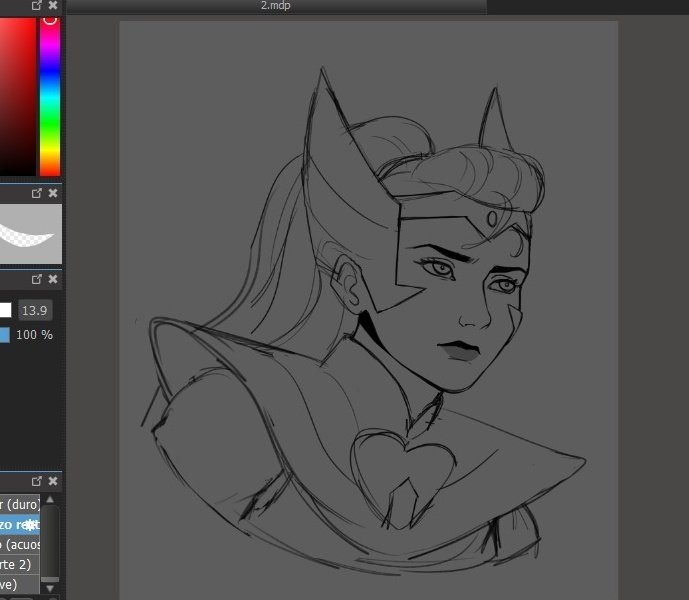689x600 pixels.
Task: Pick a red shade in the color square
Action: pos(18,97)
